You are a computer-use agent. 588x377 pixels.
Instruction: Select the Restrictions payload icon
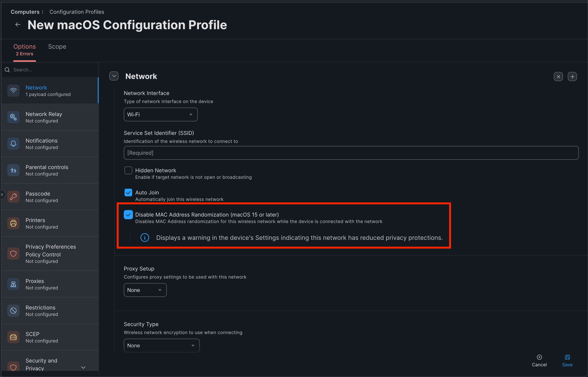point(13,310)
